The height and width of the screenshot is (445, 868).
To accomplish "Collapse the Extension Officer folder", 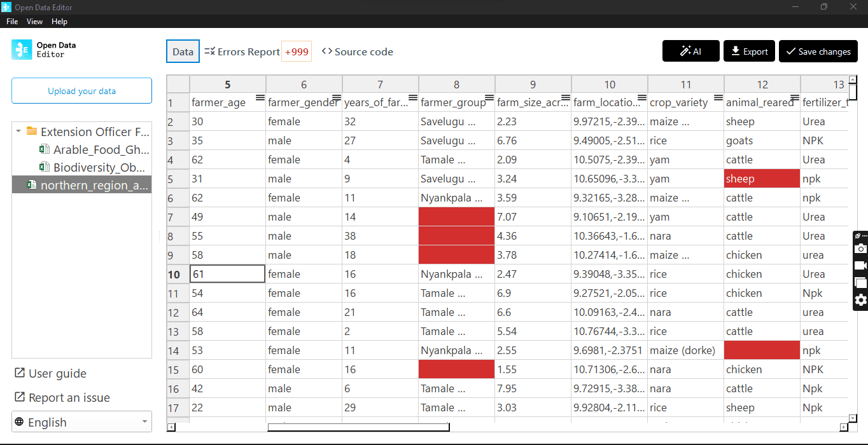I will point(18,132).
